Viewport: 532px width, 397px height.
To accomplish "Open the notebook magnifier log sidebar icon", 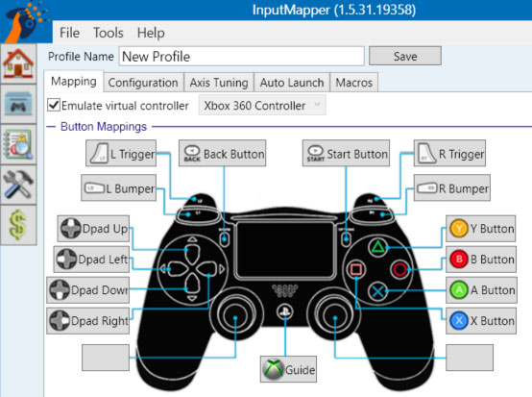I will pos(18,144).
